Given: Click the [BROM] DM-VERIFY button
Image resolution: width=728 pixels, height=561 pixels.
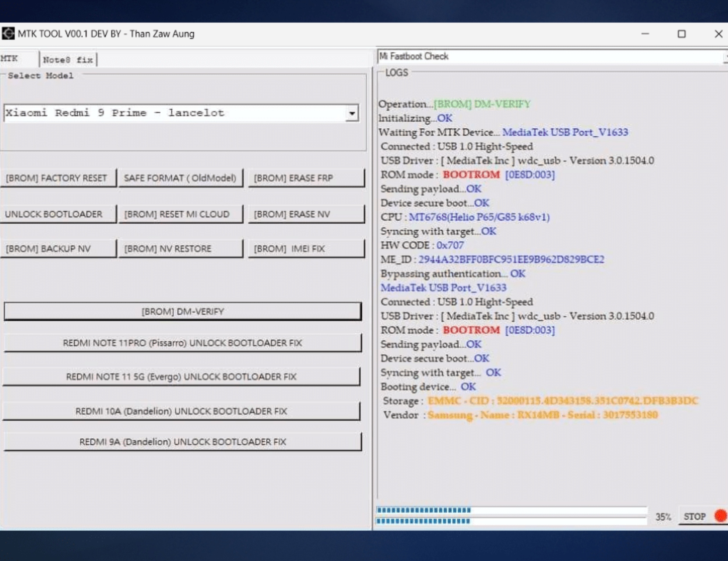Looking at the screenshot, I should pyautogui.click(x=183, y=311).
